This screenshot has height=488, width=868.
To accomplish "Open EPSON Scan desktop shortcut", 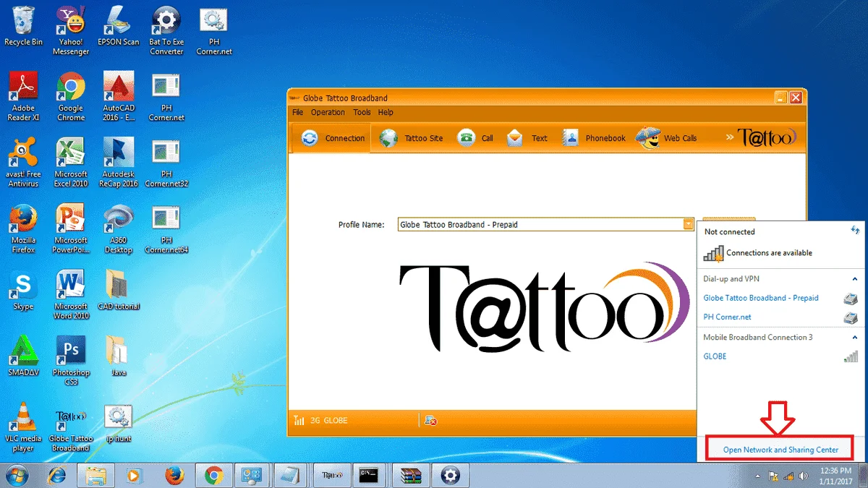I will pyautogui.click(x=119, y=27).
